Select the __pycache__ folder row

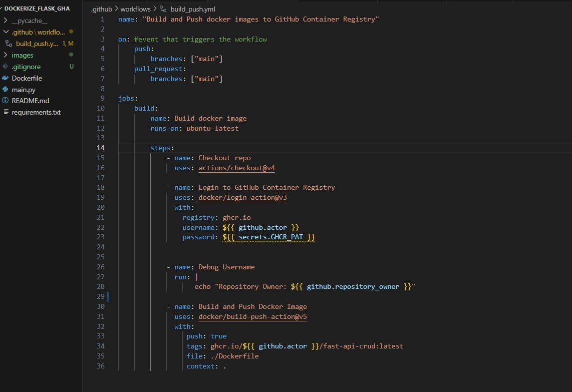[x=41, y=21]
